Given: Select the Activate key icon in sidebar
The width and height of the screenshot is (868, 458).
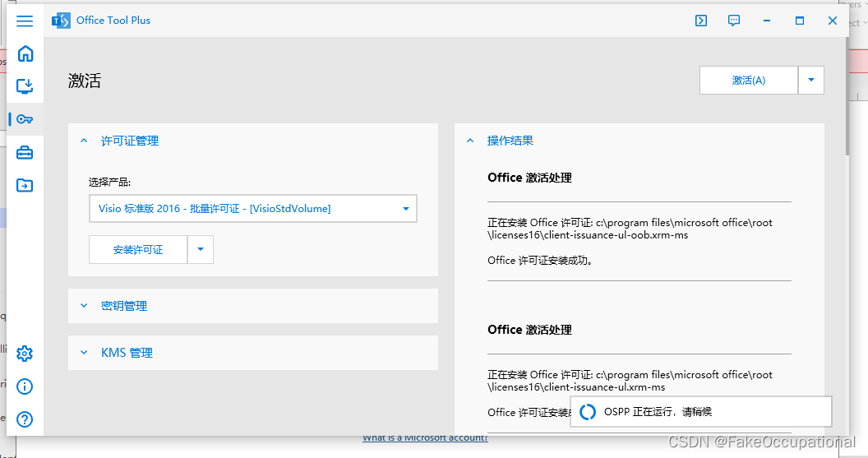Looking at the screenshot, I should 25,119.
